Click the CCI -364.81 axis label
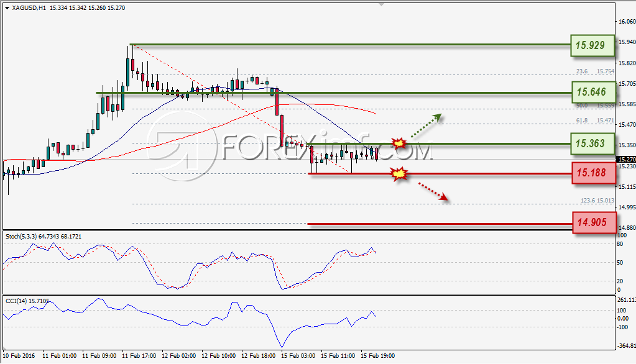Image resolution: width=636 pixels, height=364 pixels. (627, 346)
